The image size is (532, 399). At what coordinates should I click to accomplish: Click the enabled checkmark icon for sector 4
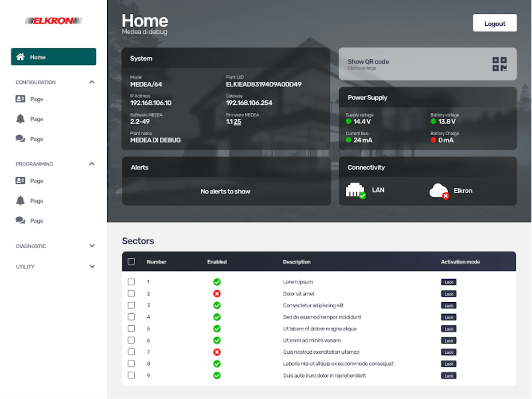pos(217,317)
